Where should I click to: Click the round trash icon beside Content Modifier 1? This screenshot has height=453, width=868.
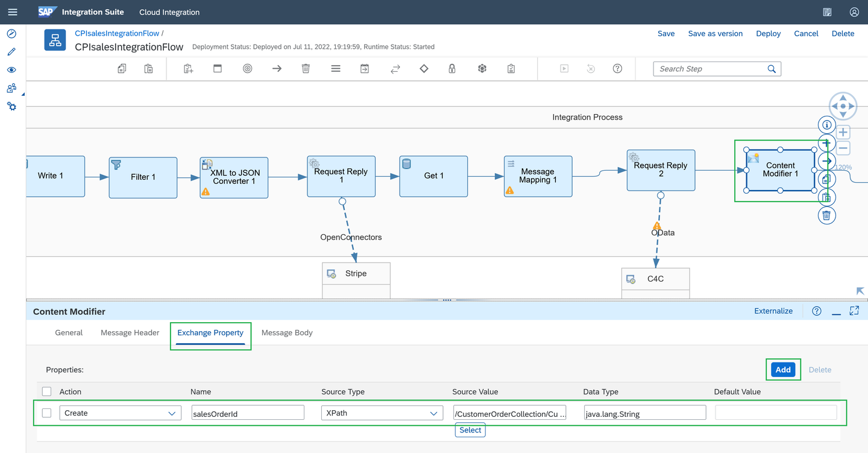click(827, 215)
